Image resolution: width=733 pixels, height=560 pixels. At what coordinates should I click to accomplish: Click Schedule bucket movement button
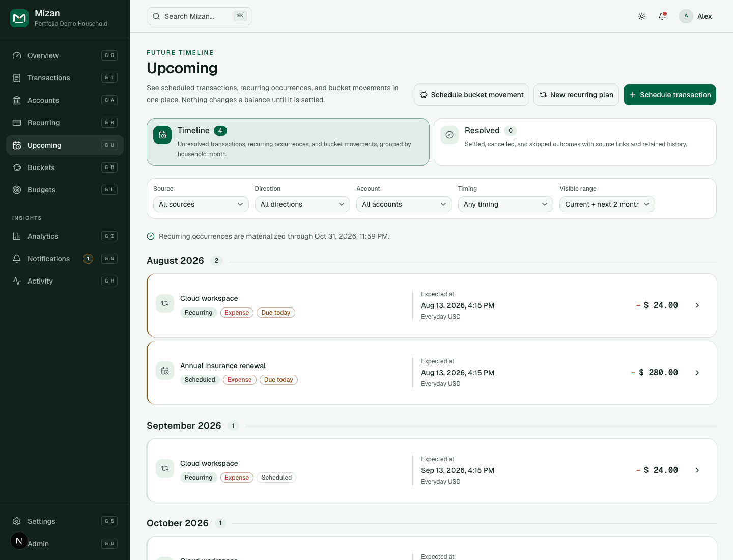click(471, 95)
